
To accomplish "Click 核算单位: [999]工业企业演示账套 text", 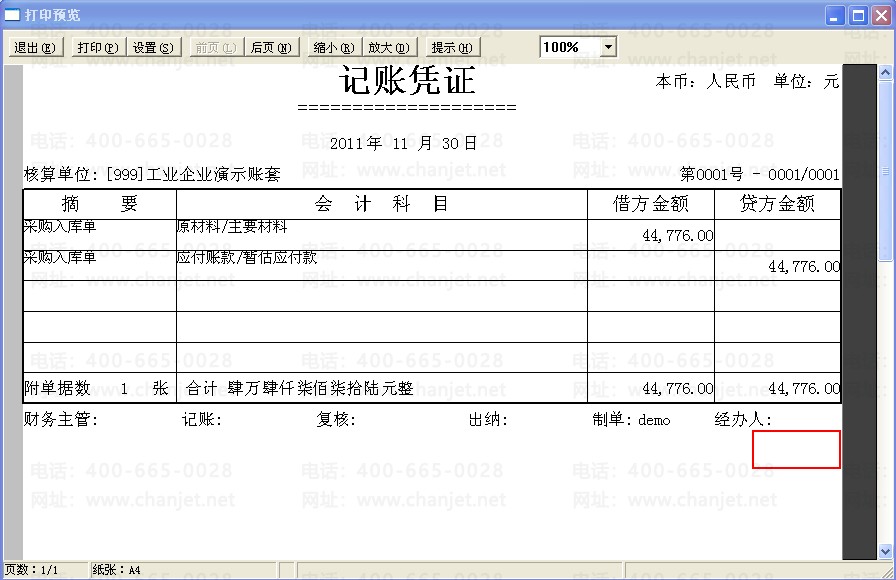I will 152,174.
